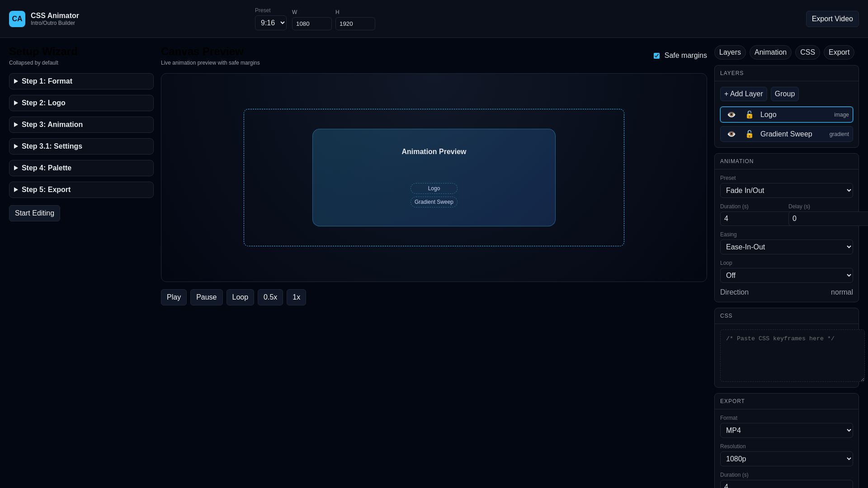Expand Step 5: Export

(81, 190)
